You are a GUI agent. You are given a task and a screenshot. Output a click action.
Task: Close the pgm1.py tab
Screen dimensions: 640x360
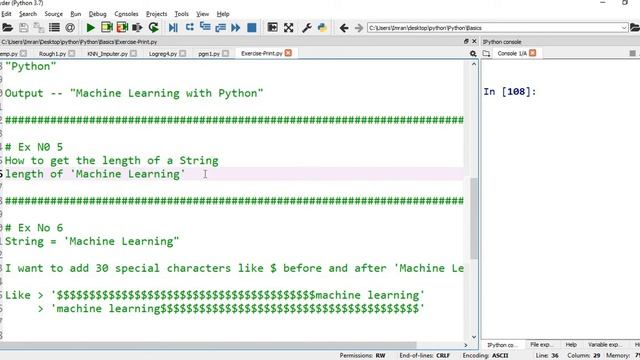[x=225, y=53]
